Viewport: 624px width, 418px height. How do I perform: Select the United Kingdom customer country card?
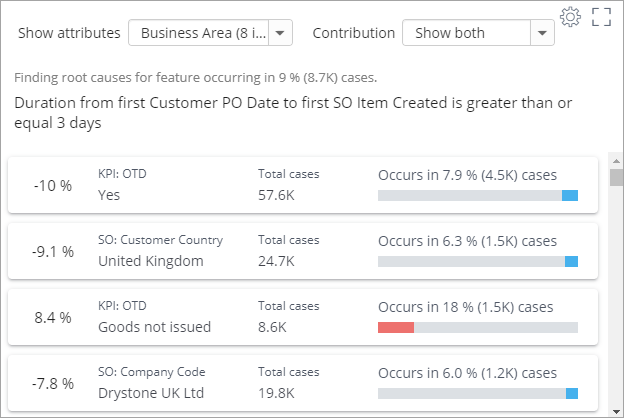click(303, 251)
